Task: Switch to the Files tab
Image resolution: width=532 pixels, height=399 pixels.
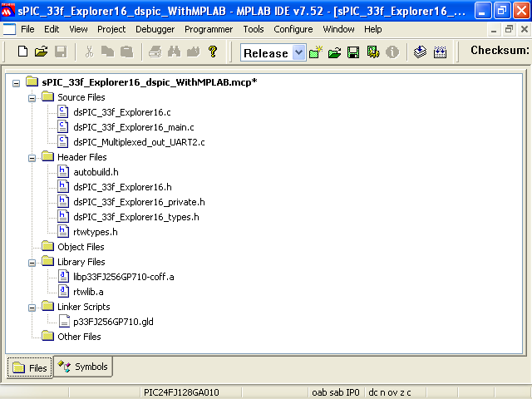Action: [x=30, y=367]
